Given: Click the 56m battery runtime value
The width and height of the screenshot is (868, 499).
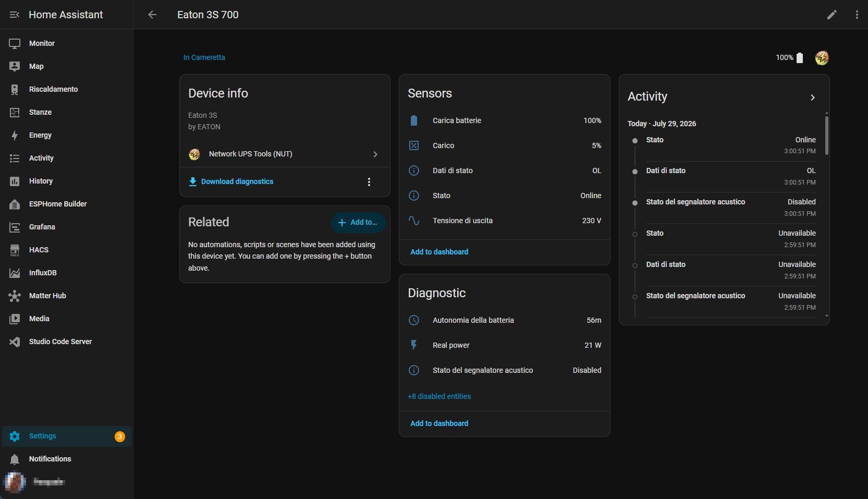Looking at the screenshot, I should (594, 320).
